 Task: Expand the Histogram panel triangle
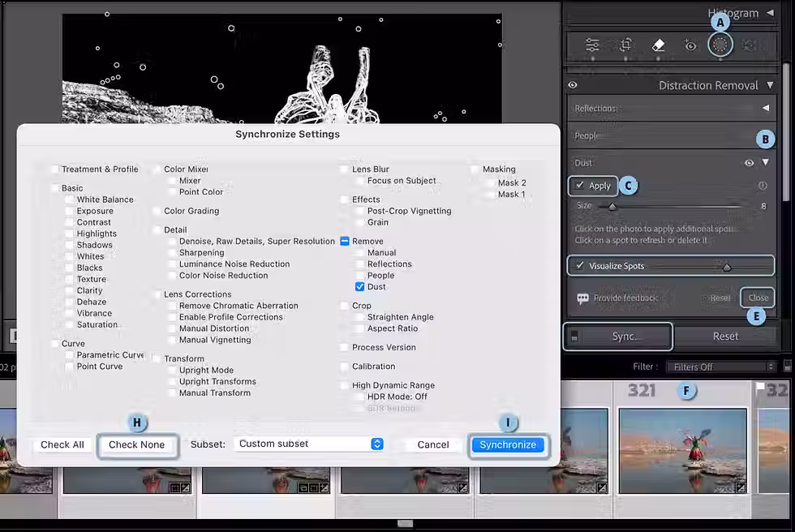point(770,13)
